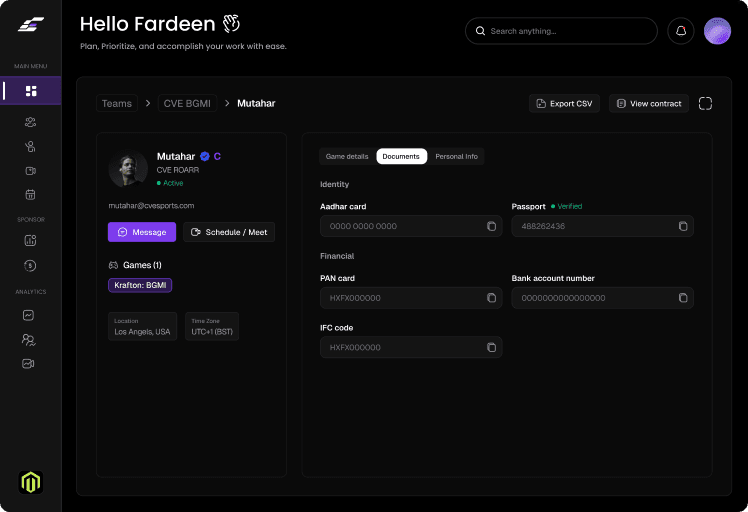This screenshot has height=512, width=748.
Task: Click the purple C badge beside Mutahar
Action: 217,157
